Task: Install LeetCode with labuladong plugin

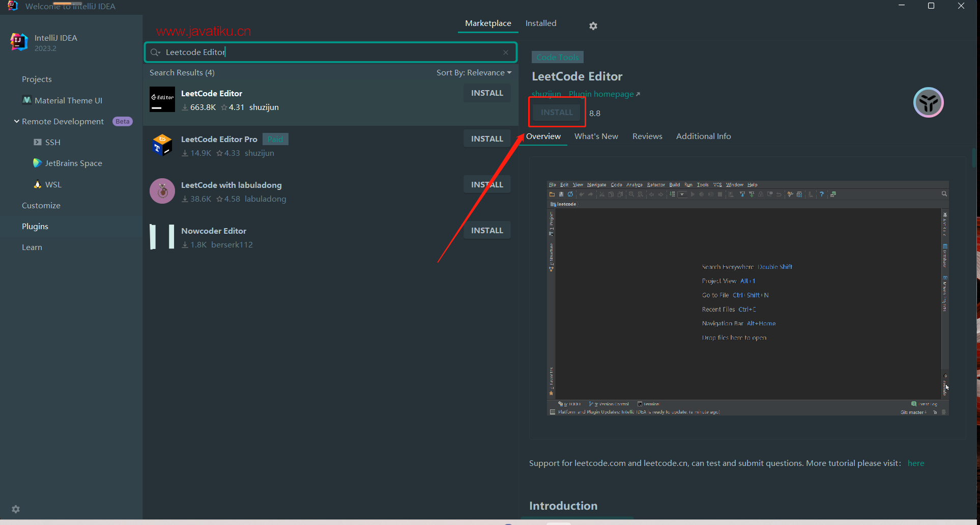Action: click(487, 185)
